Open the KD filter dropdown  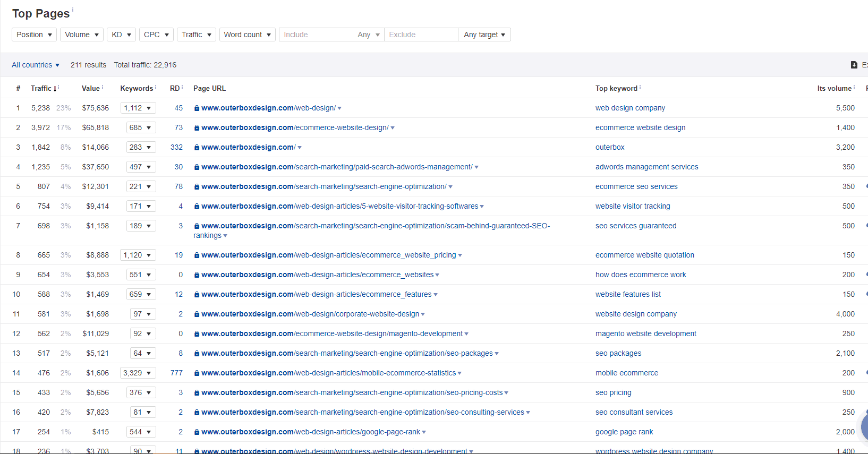[121, 35]
